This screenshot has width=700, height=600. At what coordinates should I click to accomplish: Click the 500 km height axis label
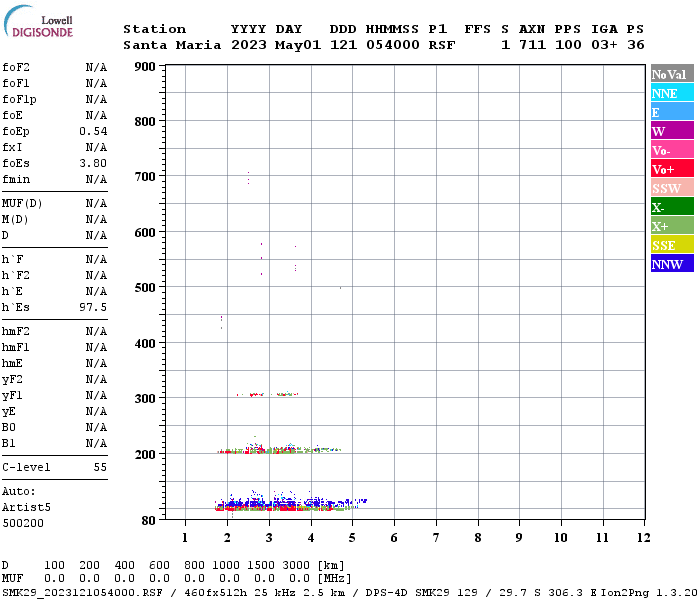pyautogui.click(x=145, y=288)
